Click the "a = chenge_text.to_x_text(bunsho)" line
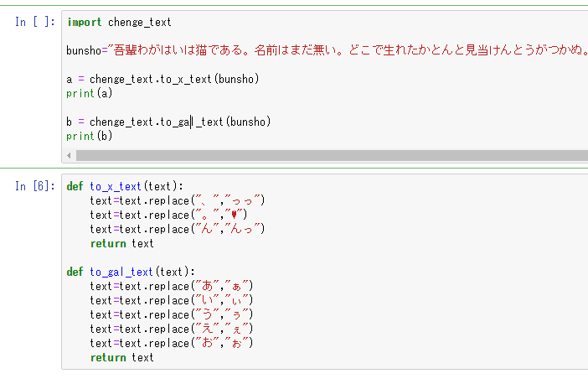Screen dimensions: 588x384 (x=162, y=79)
